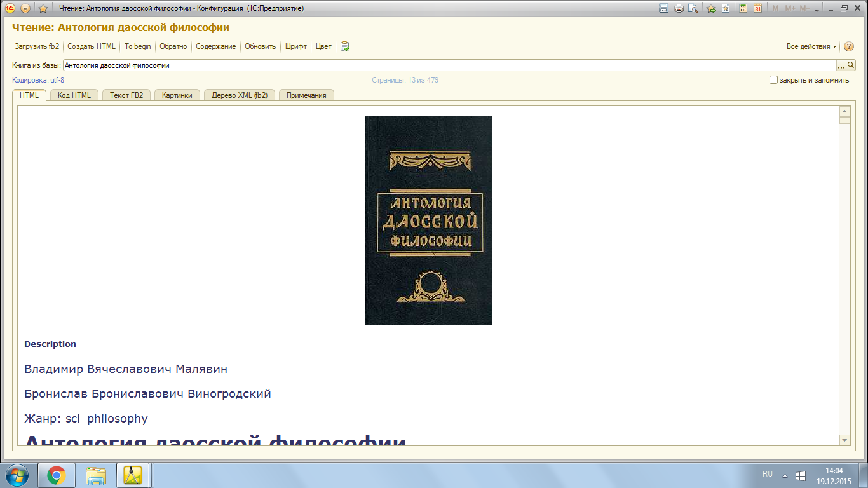868x488 pixels.
Task: Open Google Chrome from the taskbar
Action: tap(57, 475)
